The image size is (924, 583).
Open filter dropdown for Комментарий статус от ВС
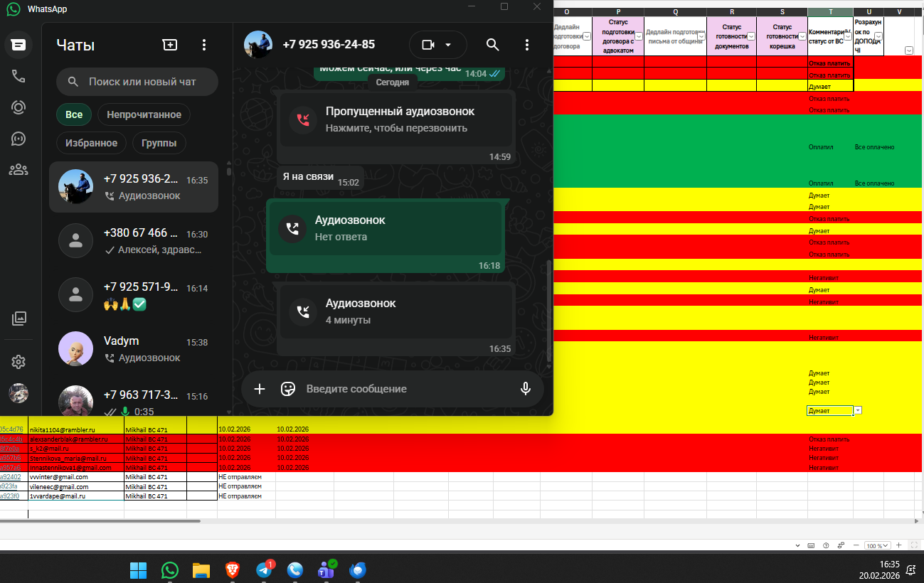(848, 36)
